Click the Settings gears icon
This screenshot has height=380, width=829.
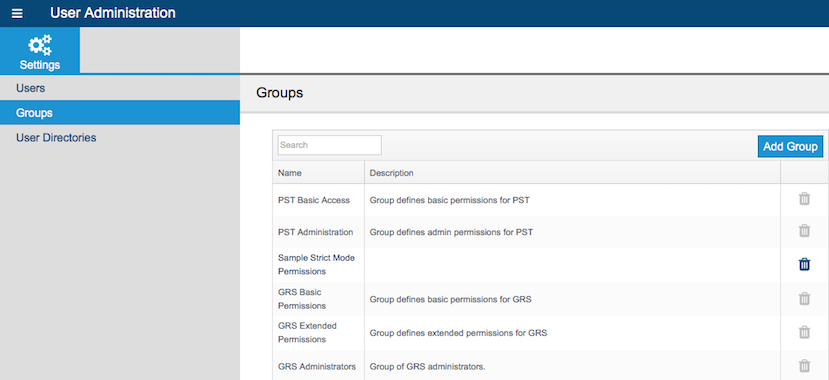[40, 45]
